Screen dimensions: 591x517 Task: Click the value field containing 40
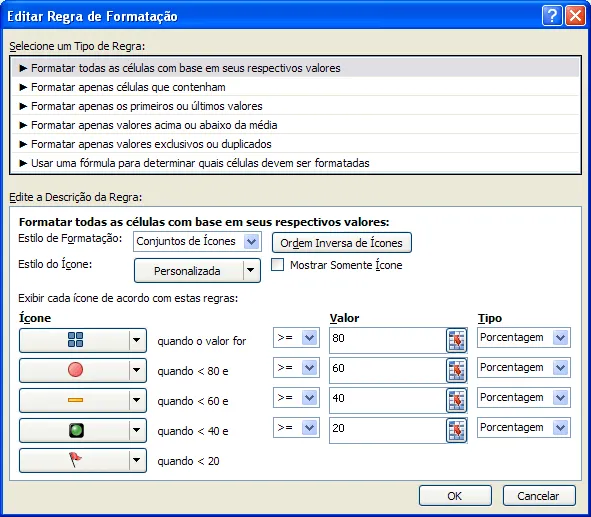click(388, 400)
